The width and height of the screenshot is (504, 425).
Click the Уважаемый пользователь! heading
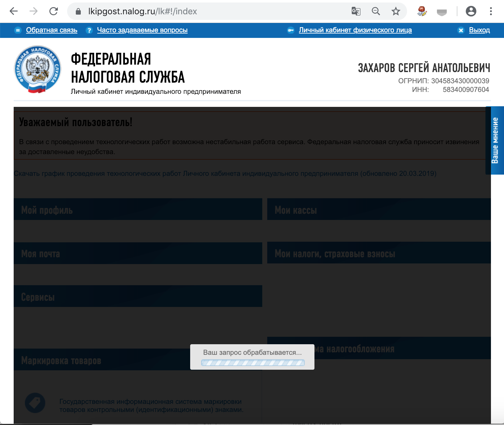pyautogui.click(x=76, y=122)
